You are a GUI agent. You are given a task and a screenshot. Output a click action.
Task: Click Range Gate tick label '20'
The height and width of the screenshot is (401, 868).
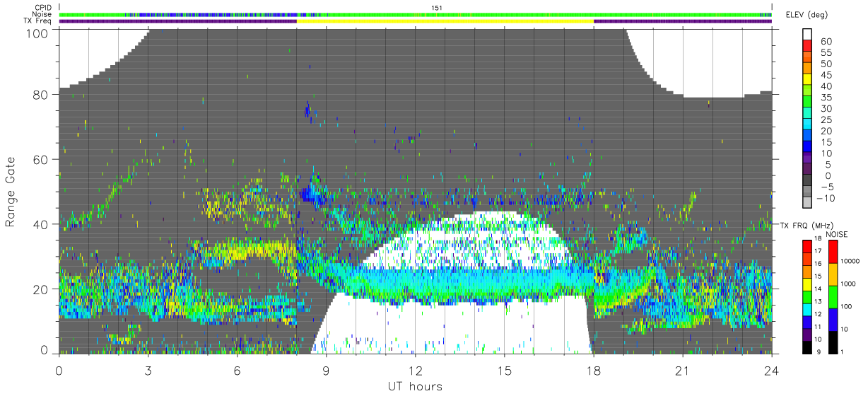(x=42, y=289)
